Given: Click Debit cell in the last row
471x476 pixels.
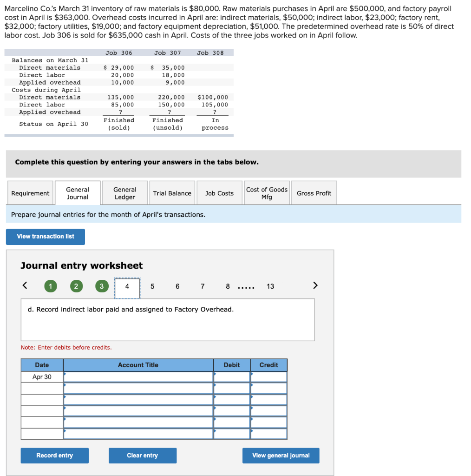Looking at the screenshot, I should coord(232,434).
